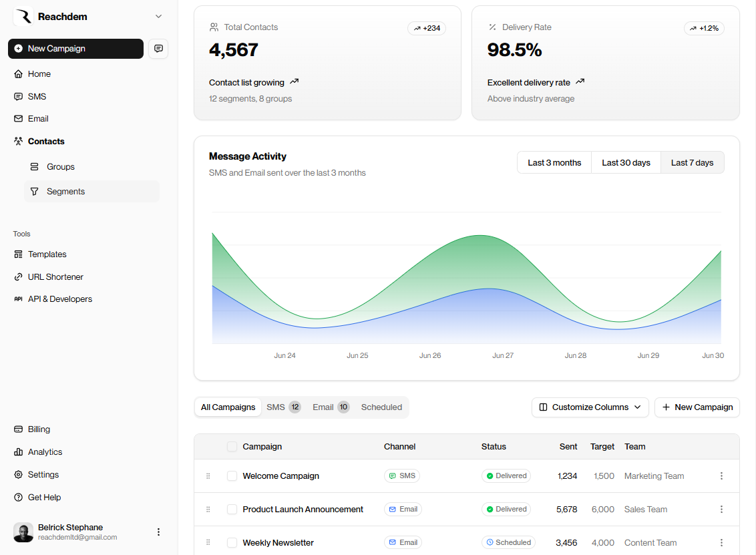The image size is (756, 555).
Task: Open the SMS section icon in sidebar
Action: click(x=18, y=96)
